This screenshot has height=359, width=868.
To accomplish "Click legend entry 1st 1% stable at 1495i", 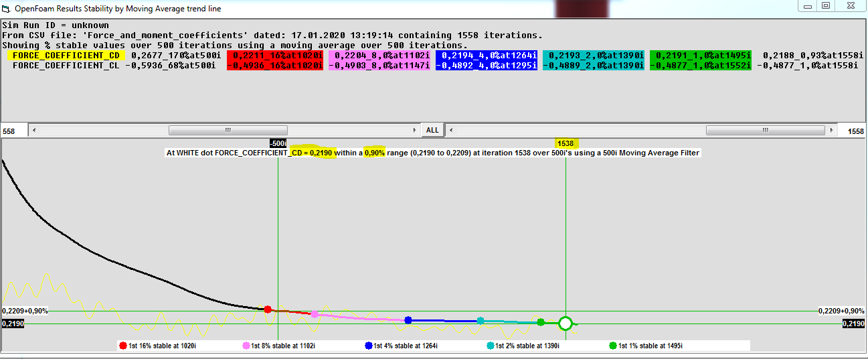I will pyautogui.click(x=645, y=346).
